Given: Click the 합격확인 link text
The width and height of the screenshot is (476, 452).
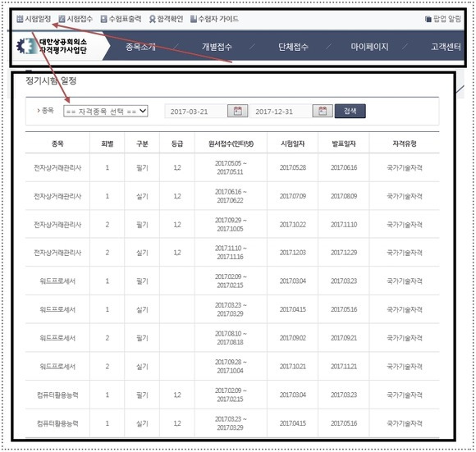Looking at the screenshot, I should (x=170, y=19).
